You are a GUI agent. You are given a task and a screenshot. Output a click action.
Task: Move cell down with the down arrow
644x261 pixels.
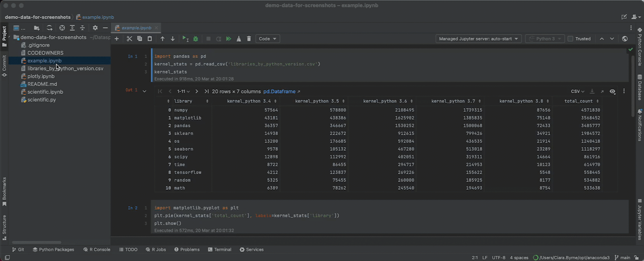click(173, 39)
